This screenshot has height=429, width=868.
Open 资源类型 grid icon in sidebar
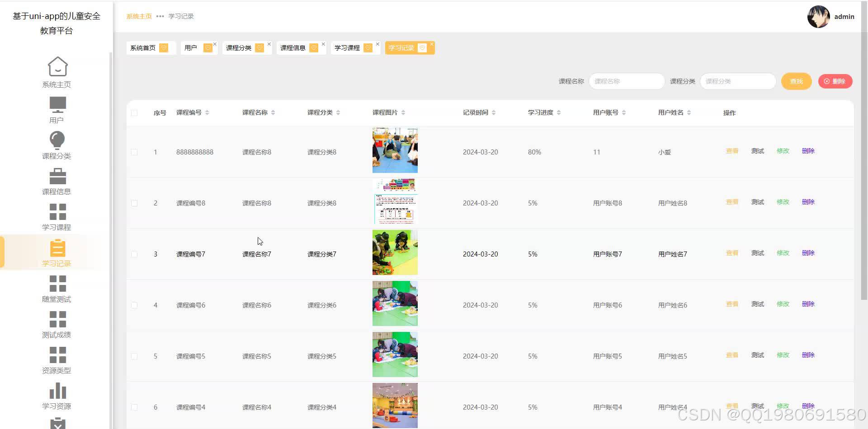point(57,355)
